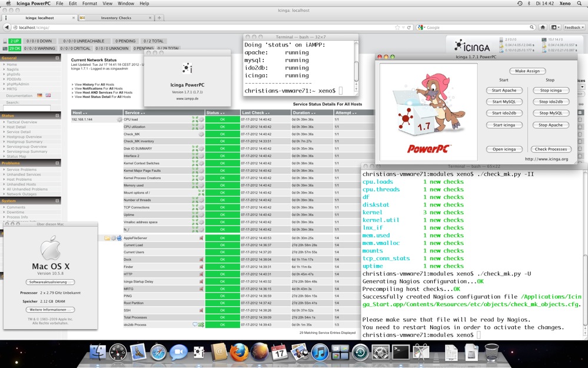Collapse the Problems sidebar section
The width and height of the screenshot is (588, 368).
(57, 163)
